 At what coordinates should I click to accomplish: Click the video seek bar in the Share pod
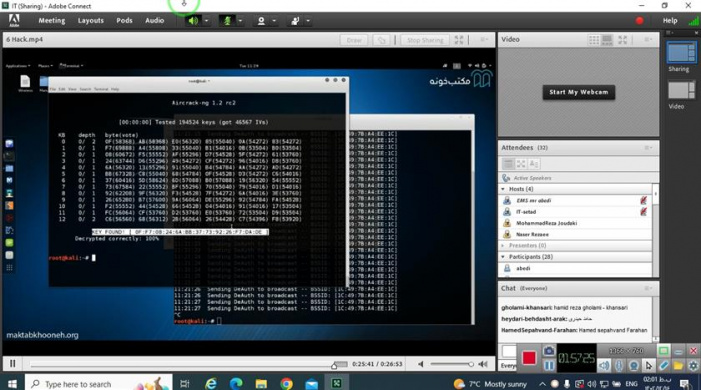pos(188,365)
